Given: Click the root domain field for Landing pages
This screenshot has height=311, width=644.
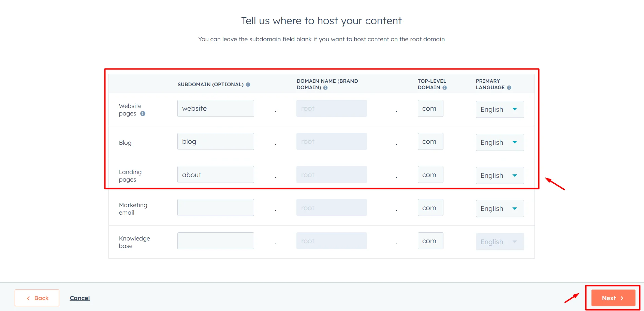Looking at the screenshot, I should coord(332,174).
